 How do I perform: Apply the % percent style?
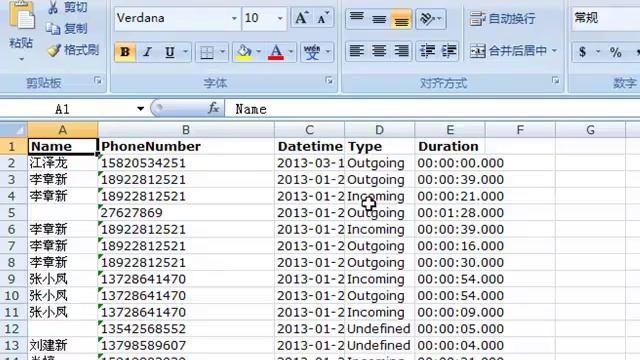(x=616, y=52)
